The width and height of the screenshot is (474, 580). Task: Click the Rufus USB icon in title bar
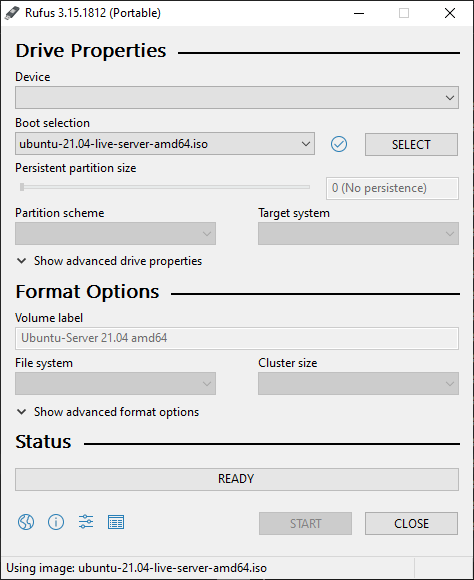12,13
